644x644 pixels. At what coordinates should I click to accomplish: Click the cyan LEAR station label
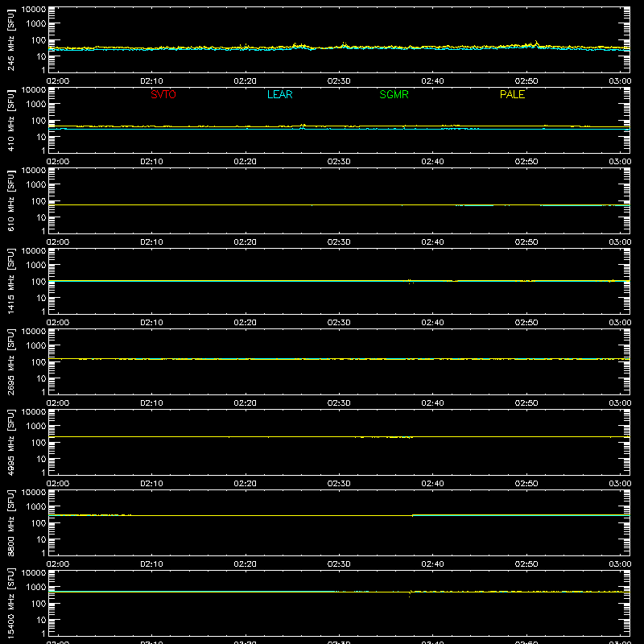(279, 94)
